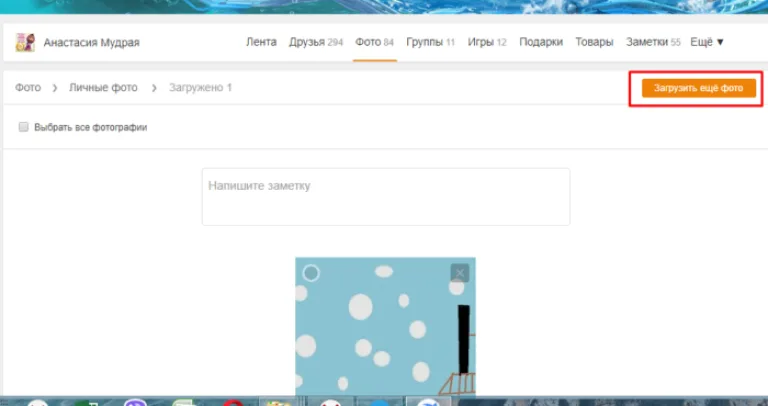Click the profile avatar of Анастасия Мудрая
The image size is (768, 406).
pos(25,43)
